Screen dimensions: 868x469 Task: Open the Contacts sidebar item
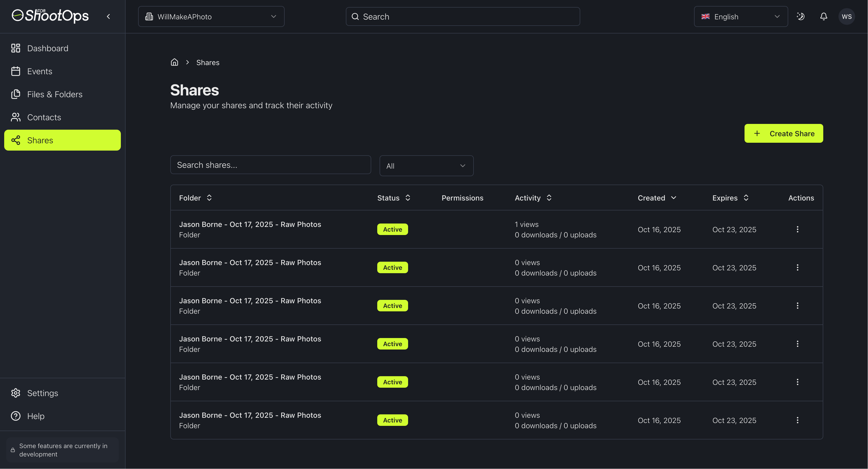pos(44,117)
